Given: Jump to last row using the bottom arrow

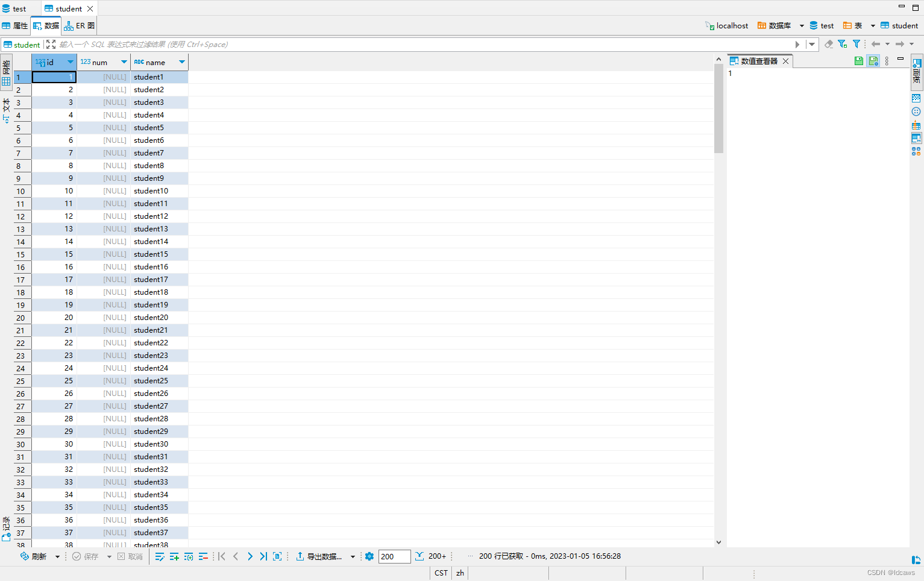Looking at the screenshot, I should pos(263,556).
